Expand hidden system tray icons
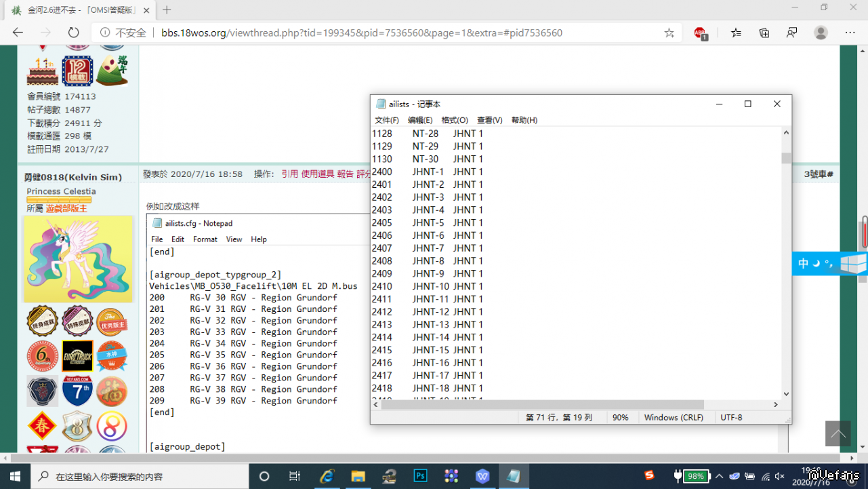868x489 pixels. coord(719,476)
